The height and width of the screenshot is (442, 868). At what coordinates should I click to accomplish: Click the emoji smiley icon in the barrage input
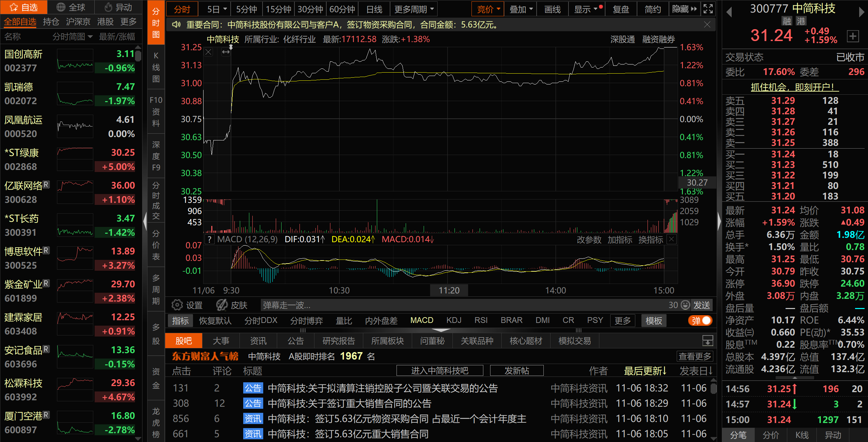686,305
